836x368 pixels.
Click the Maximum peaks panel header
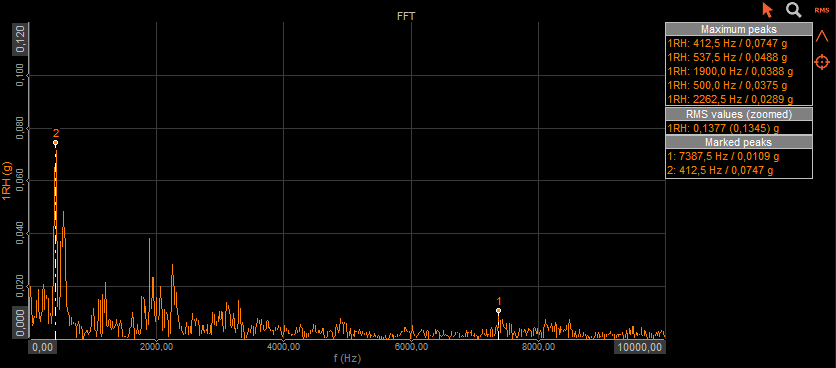tap(738, 29)
